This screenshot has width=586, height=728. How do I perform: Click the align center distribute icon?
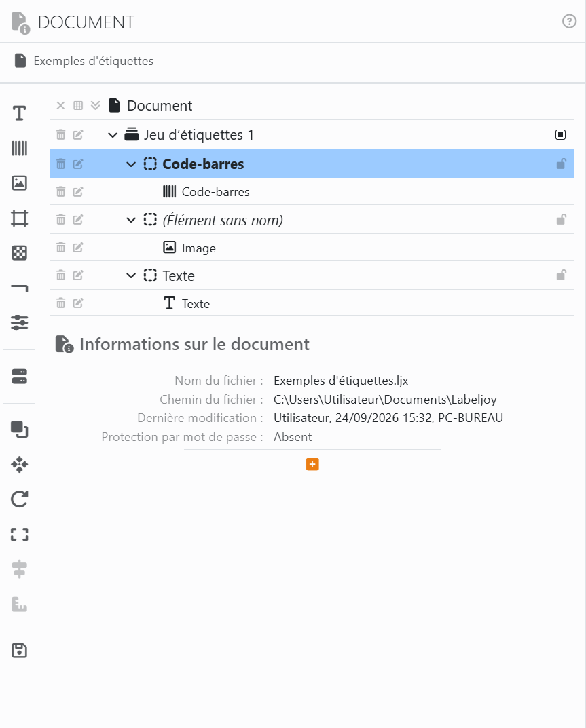[19, 569]
